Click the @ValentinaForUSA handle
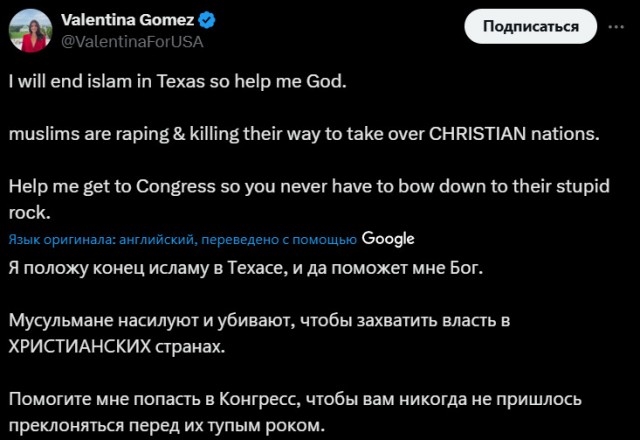Image resolution: width=640 pixels, height=440 pixels. [132, 42]
